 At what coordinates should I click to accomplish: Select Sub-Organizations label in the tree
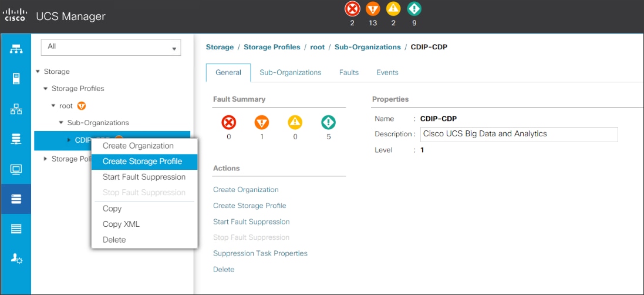tap(98, 123)
